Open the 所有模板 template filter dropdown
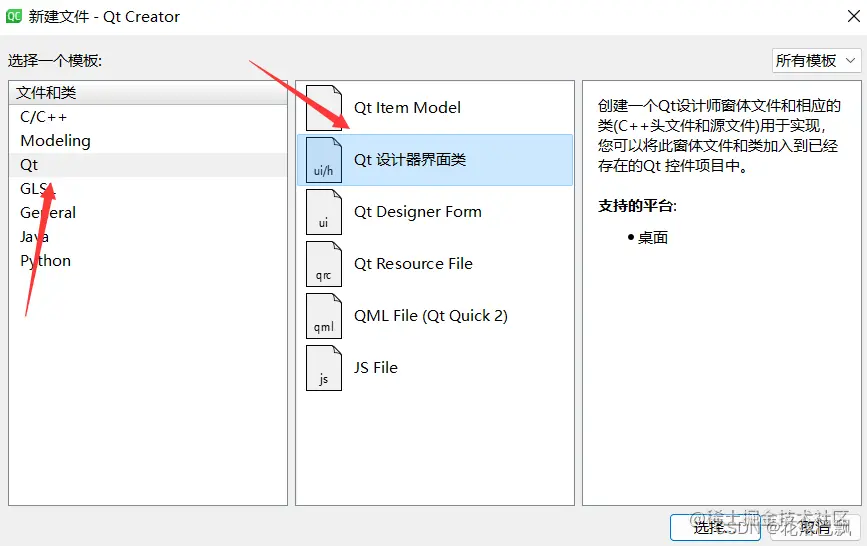 (816, 60)
